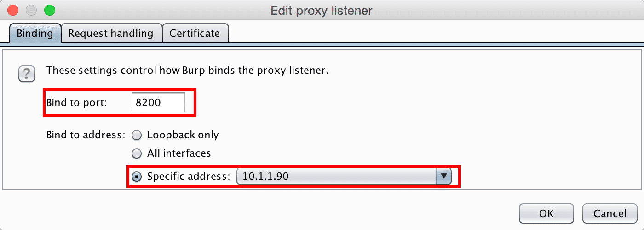Open the 10.1.1.90 address combo box
The height and width of the screenshot is (230, 644).
(344, 176)
